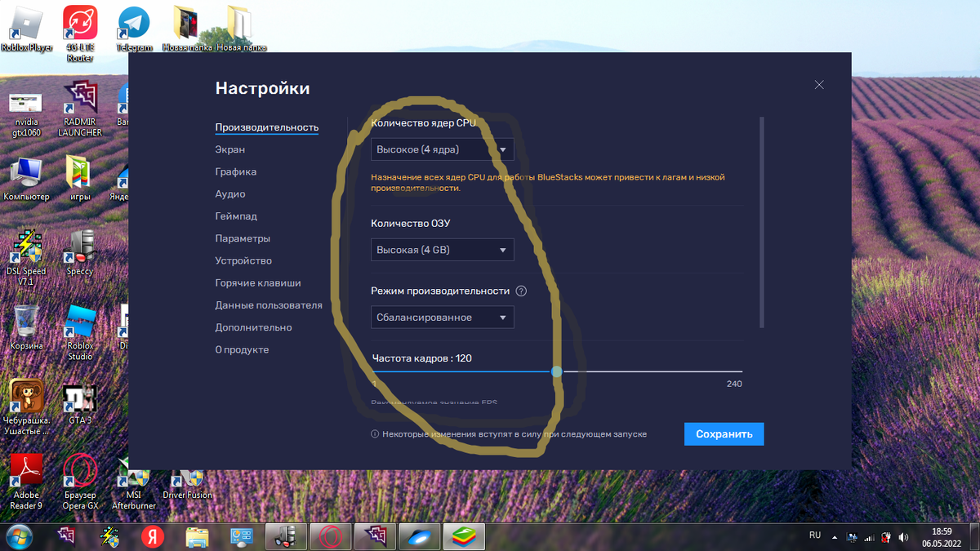
Task: Click the Частота кадров : 120 label
Action: [422, 358]
